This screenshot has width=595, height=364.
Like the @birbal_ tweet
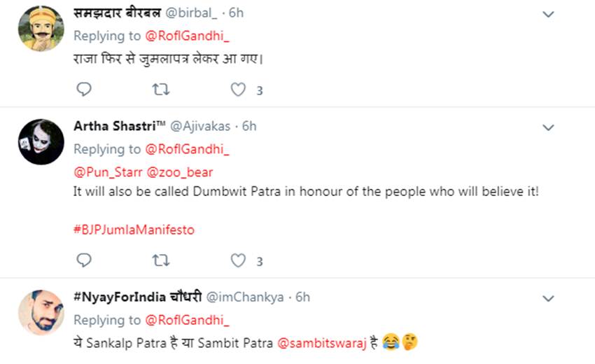[238, 90]
